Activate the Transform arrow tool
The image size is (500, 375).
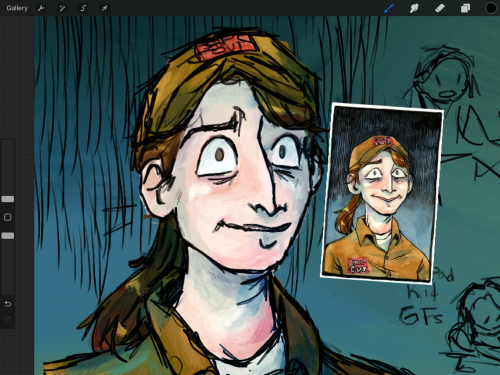click(105, 8)
